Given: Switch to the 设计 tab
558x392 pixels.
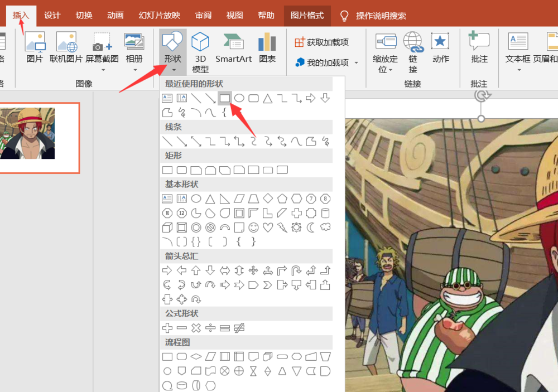Looking at the screenshot, I should 52,15.
